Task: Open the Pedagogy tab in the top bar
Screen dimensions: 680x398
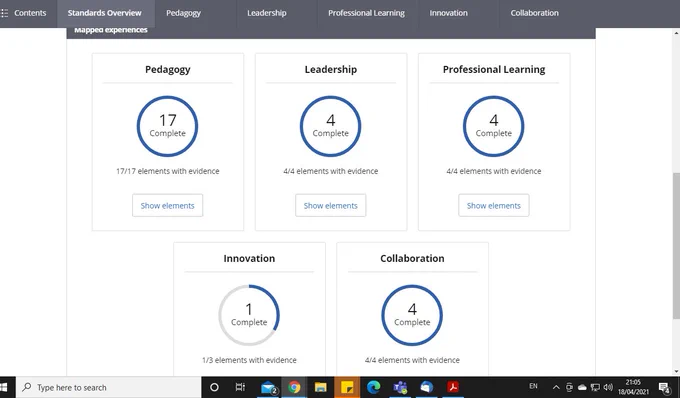Action: (x=183, y=13)
